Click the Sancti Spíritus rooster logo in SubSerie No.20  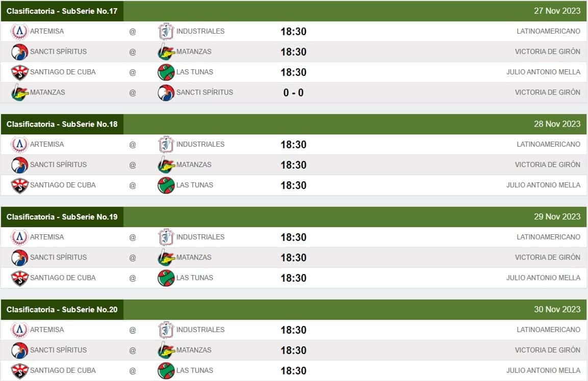[x=19, y=350]
